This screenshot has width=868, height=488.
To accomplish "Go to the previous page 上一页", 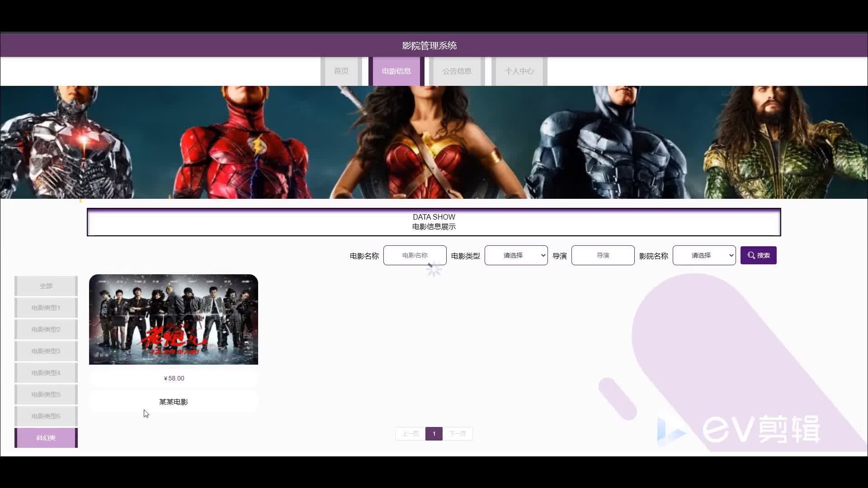I will point(410,434).
